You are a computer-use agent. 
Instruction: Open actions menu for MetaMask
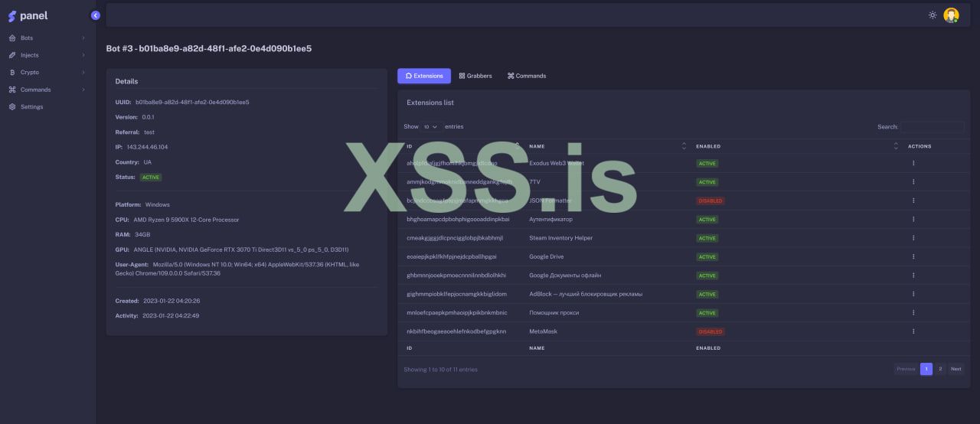[x=913, y=331]
